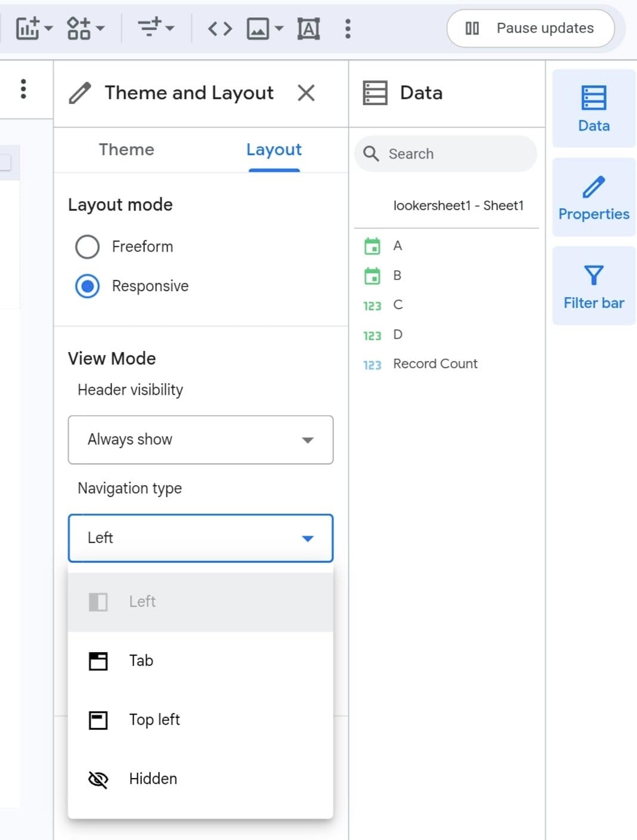Switch to the Theme tab

tap(126, 150)
